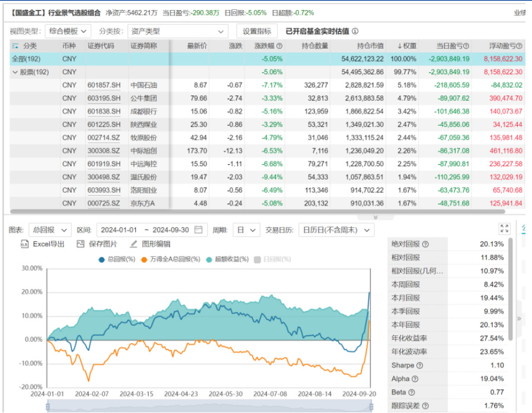The image size is (532, 413).
Task: Open the 视图类型 综合模板 dropdown
Action: 69,31
